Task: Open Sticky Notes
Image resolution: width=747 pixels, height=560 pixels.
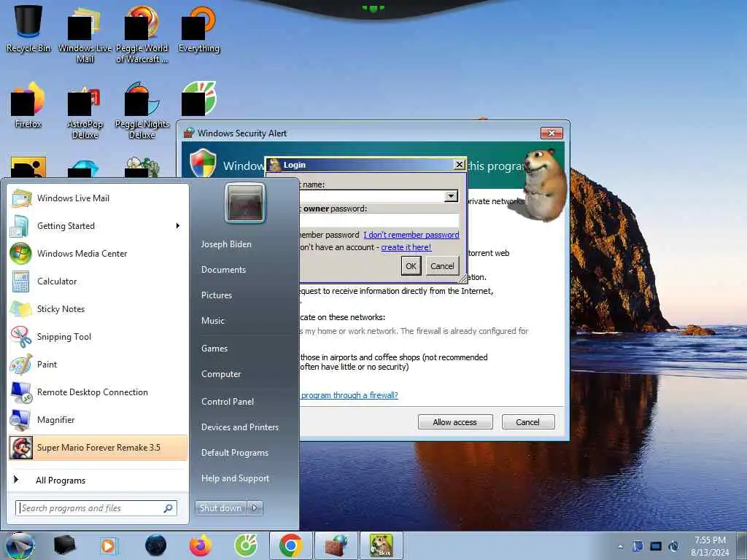Action: click(x=98, y=309)
